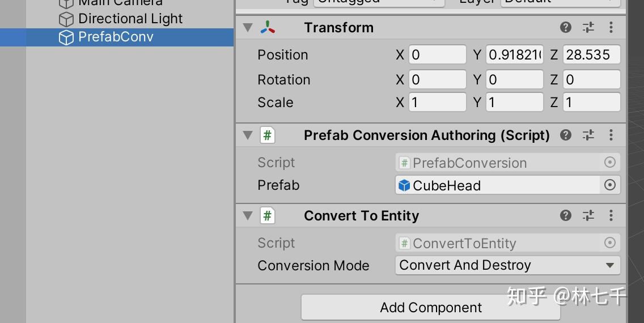Click the Scale X input field

(x=437, y=103)
